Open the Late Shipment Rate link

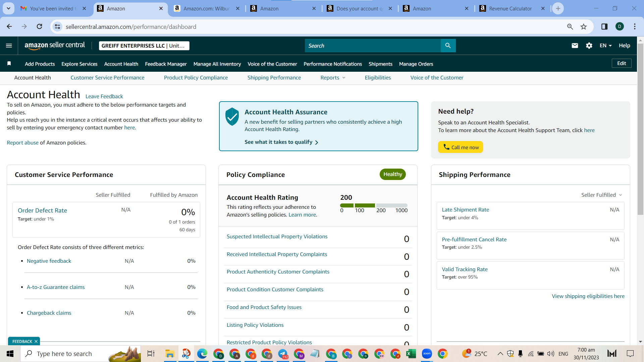tap(465, 210)
